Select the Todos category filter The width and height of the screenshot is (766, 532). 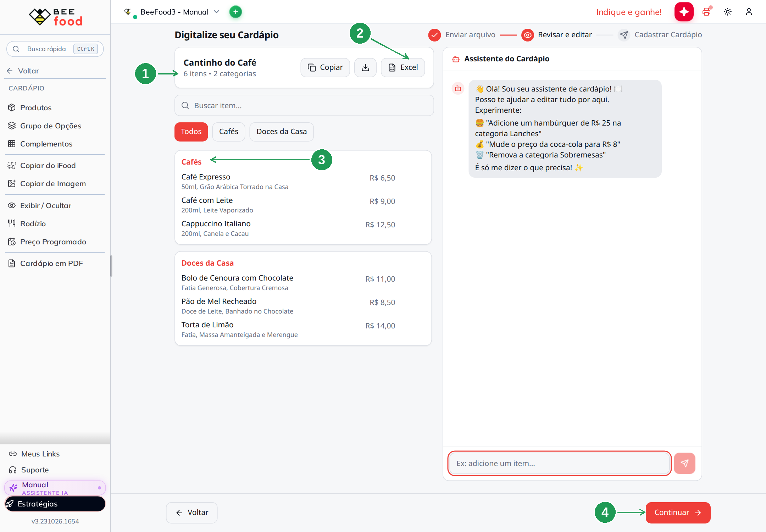[x=191, y=132]
